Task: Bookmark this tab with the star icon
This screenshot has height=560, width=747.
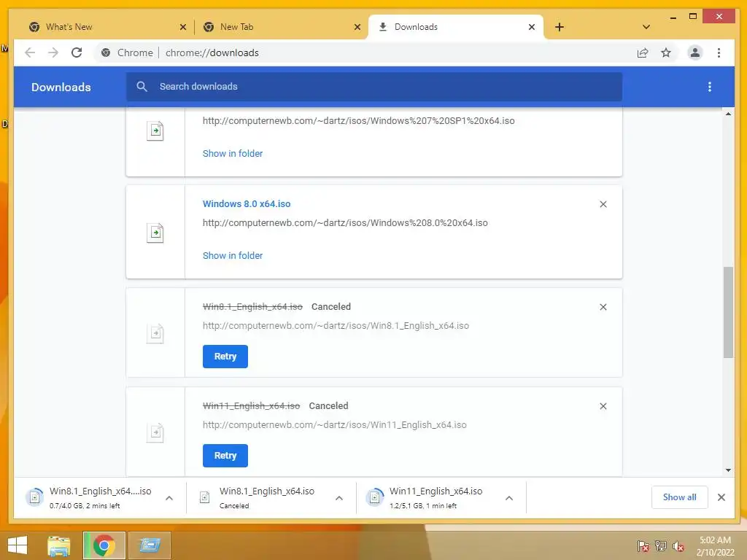Action: 666,52
